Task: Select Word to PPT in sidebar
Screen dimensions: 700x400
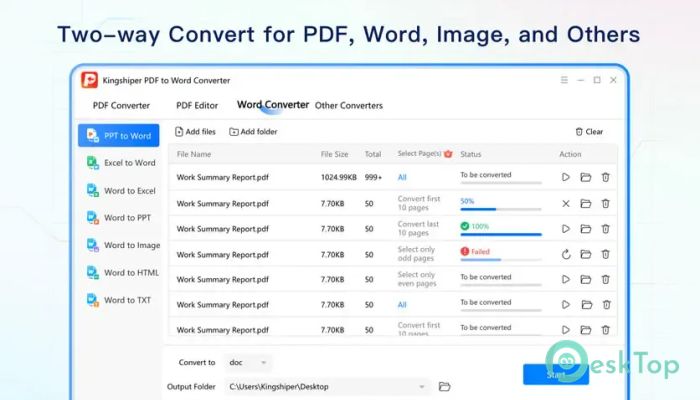Action: click(x=118, y=218)
